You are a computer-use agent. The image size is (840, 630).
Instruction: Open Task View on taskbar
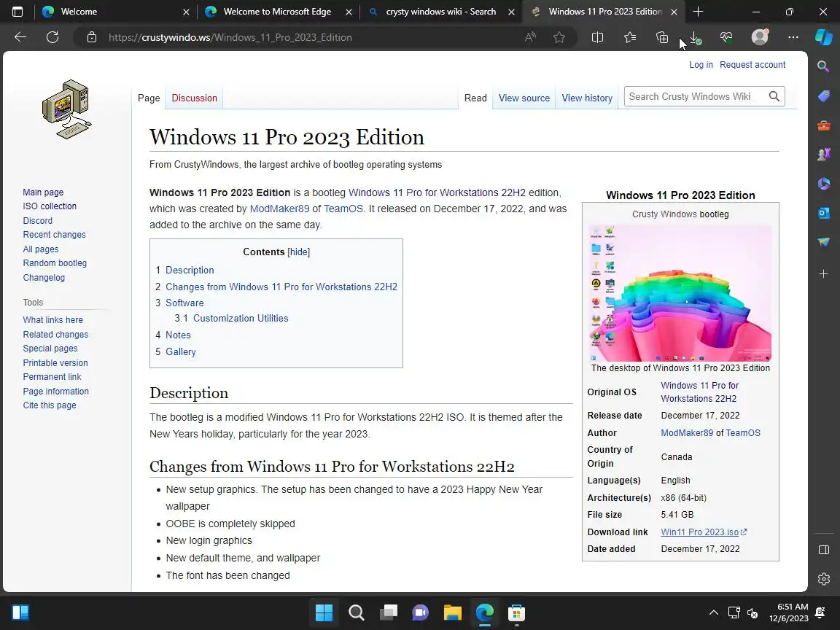point(389,612)
